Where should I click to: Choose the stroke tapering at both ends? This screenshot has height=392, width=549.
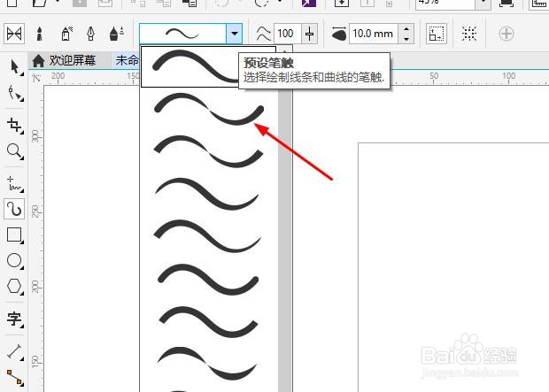click(207, 194)
